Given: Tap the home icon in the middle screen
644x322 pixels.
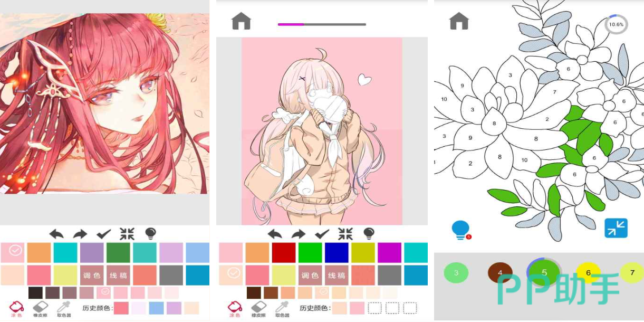Looking at the screenshot, I should (x=241, y=21).
